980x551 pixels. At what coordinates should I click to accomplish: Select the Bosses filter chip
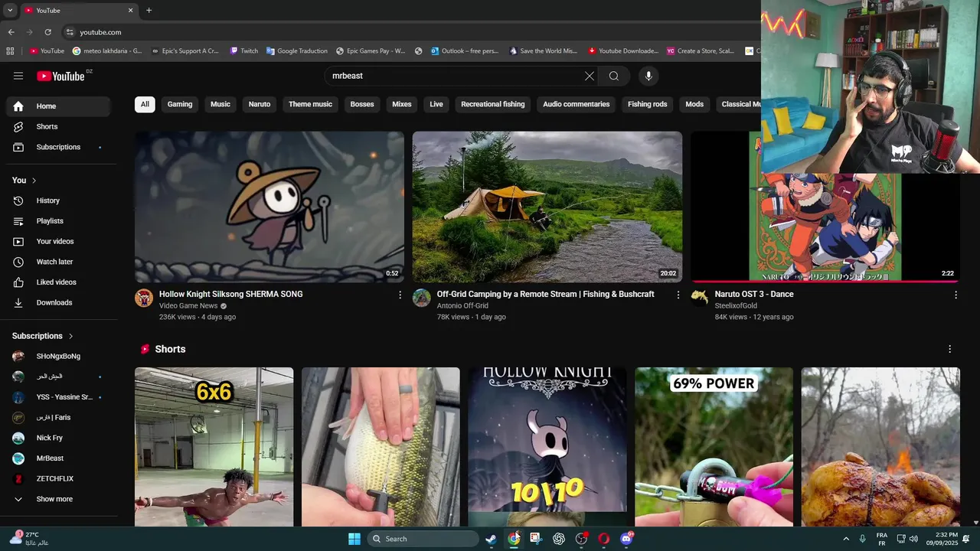tap(362, 104)
